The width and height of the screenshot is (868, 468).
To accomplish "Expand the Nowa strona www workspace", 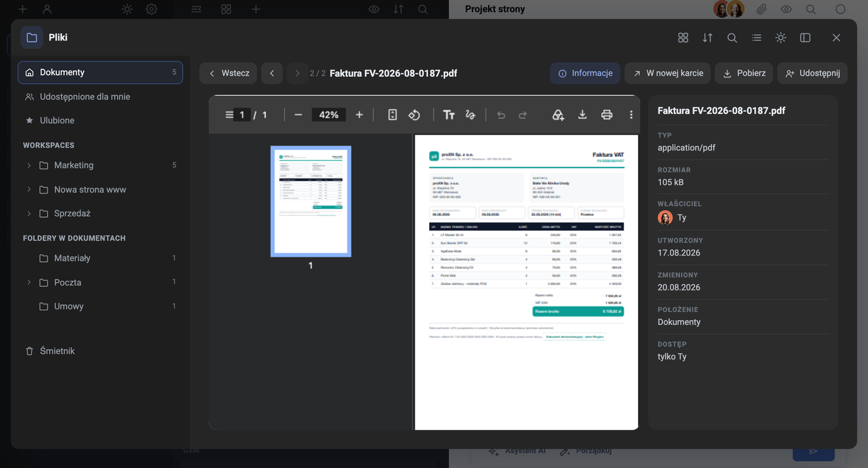I will (x=29, y=190).
